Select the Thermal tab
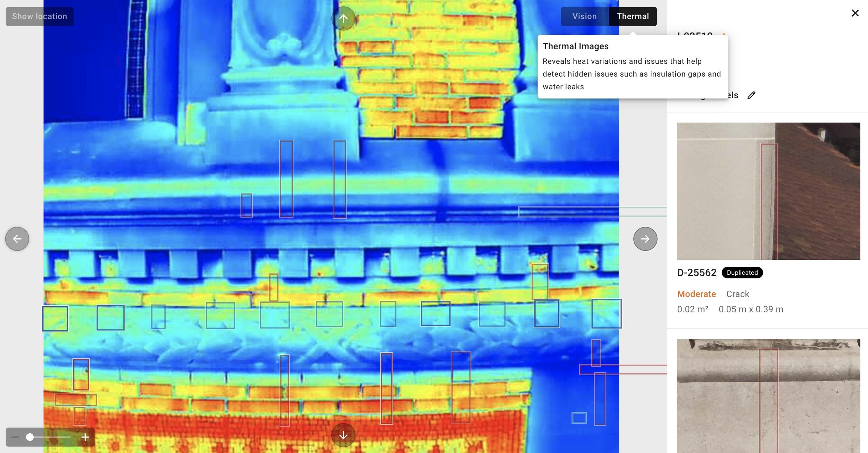This screenshot has height=453, width=868. (633, 16)
